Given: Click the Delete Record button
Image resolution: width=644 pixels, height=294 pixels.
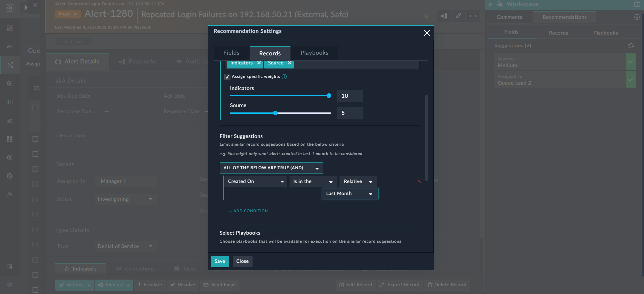Looking at the screenshot, I should 447,285.
